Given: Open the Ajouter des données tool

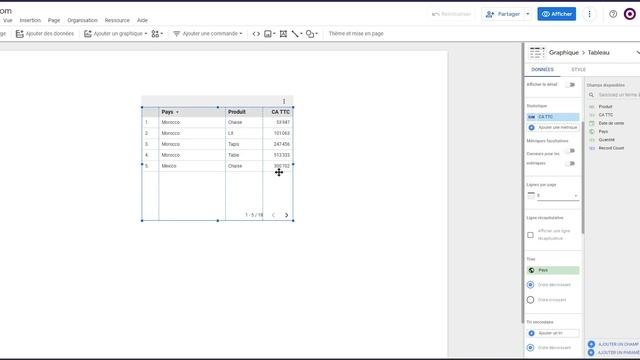Looking at the screenshot, I should pyautogui.click(x=44, y=33).
